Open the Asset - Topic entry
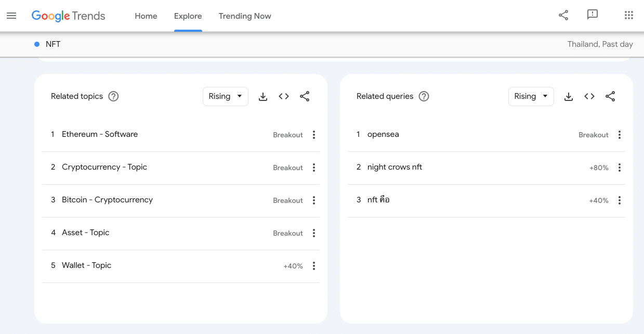Image resolution: width=644 pixels, height=334 pixels. 86,233
